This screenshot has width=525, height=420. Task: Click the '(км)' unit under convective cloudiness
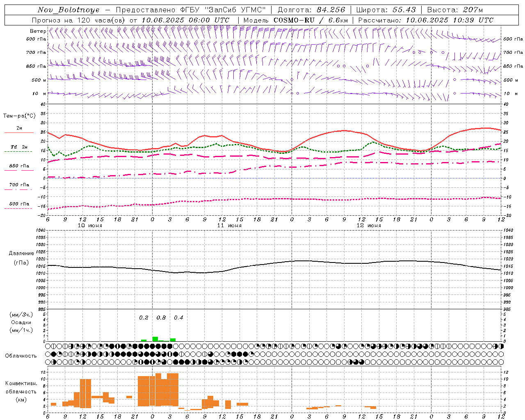[x=21, y=399]
